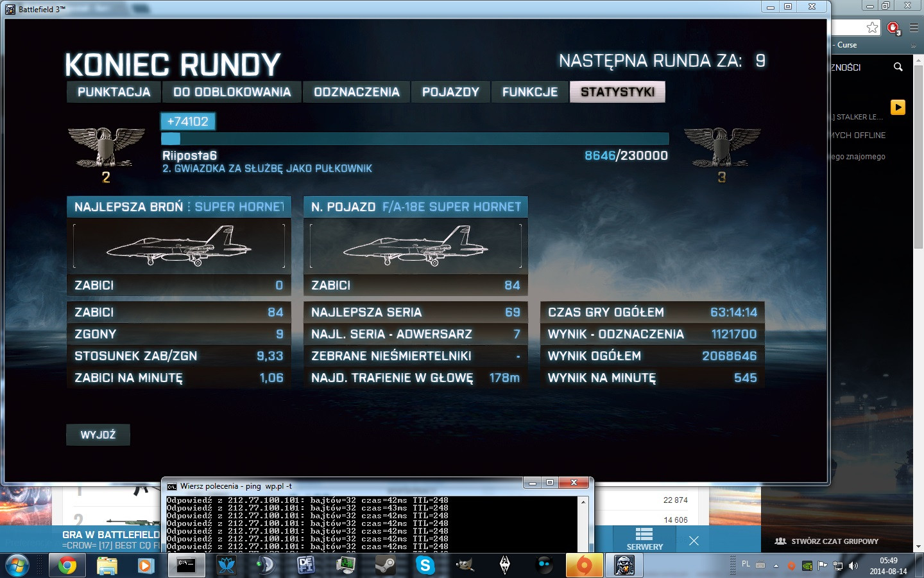924x578 pixels.
Task: Click the best vehicle F/A-18E jet image
Action: (416, 246)
